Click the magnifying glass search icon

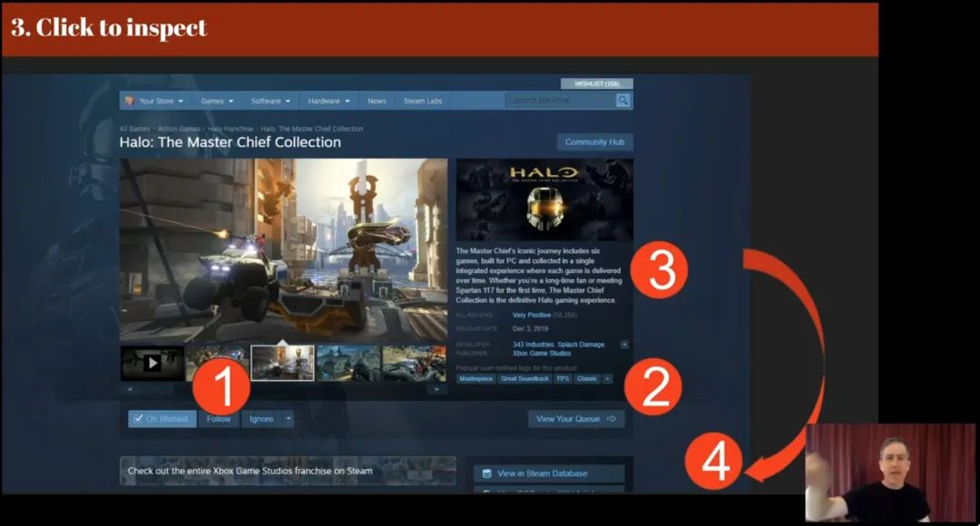tap(622, 100)
